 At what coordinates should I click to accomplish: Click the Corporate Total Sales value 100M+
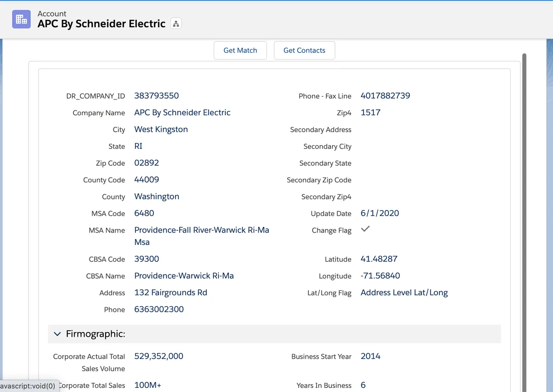coord(147,386)
